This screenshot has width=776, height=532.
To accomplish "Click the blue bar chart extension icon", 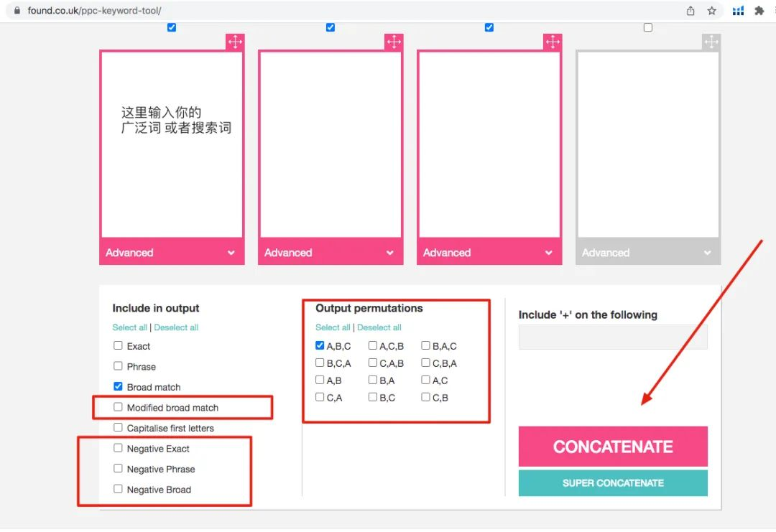I will (x=738, y=11).
